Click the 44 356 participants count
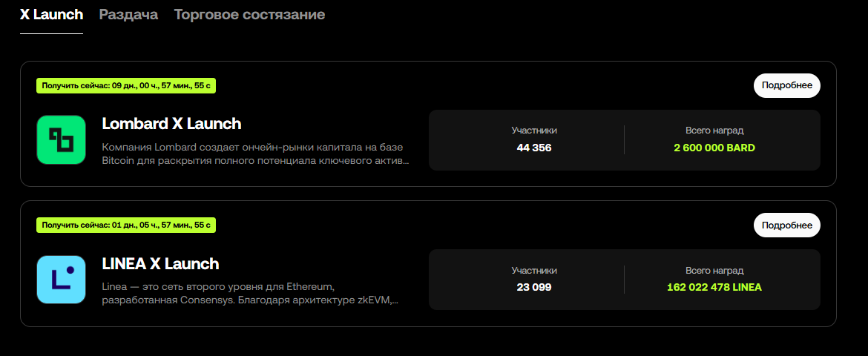The height and width of the screenshot is (356, 868). (x=534, y=148)
